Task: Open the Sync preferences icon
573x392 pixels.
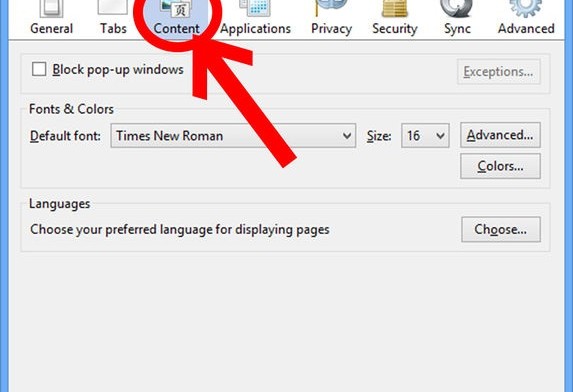Action: click(457, 8)
